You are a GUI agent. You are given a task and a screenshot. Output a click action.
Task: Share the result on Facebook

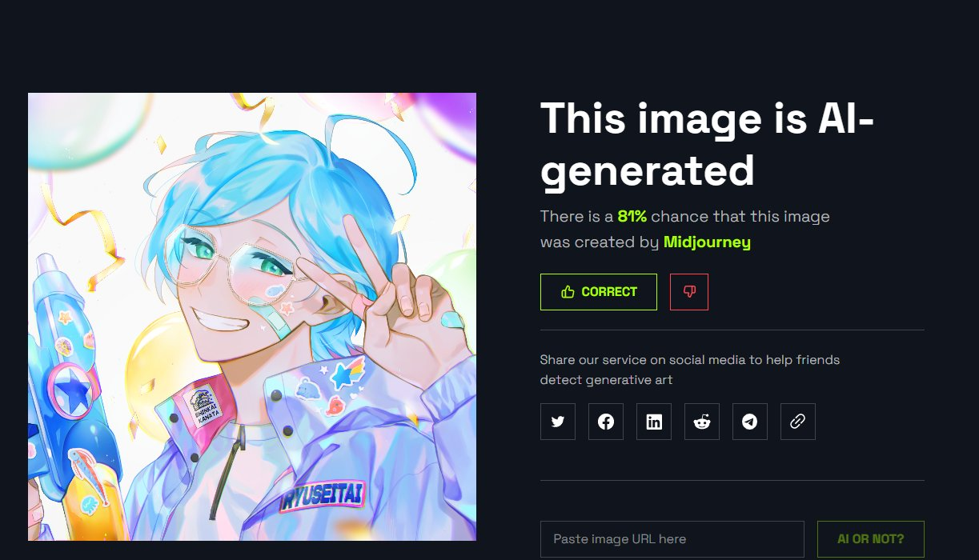(x=606, y=422)
